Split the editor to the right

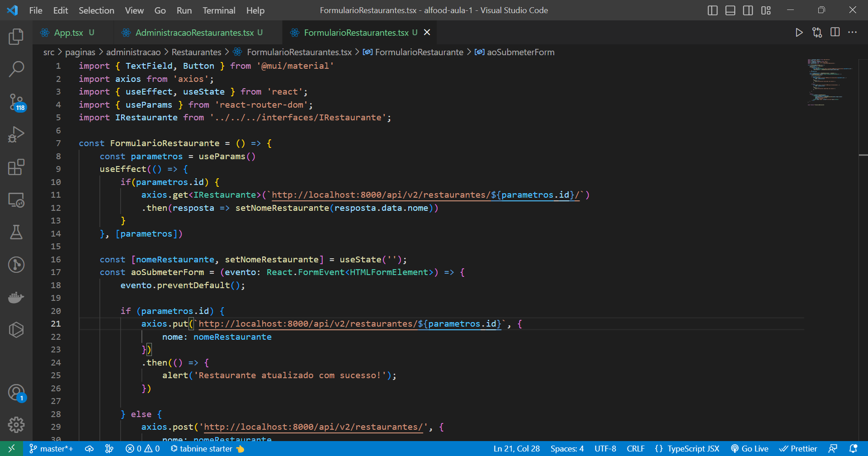(x=835, y=33)
